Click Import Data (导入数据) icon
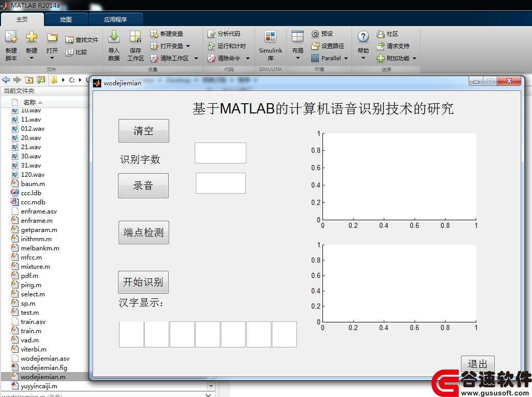 point(114,37)
